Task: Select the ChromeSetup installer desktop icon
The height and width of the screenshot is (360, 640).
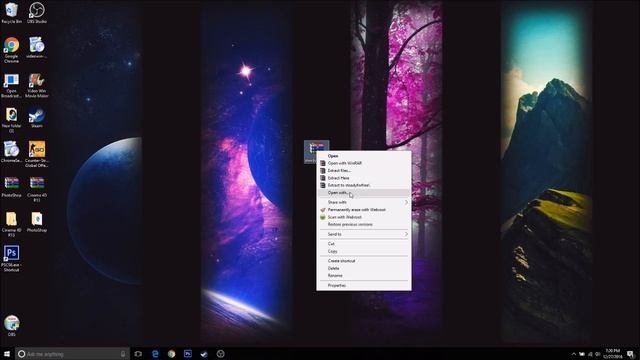Action: 11,152
